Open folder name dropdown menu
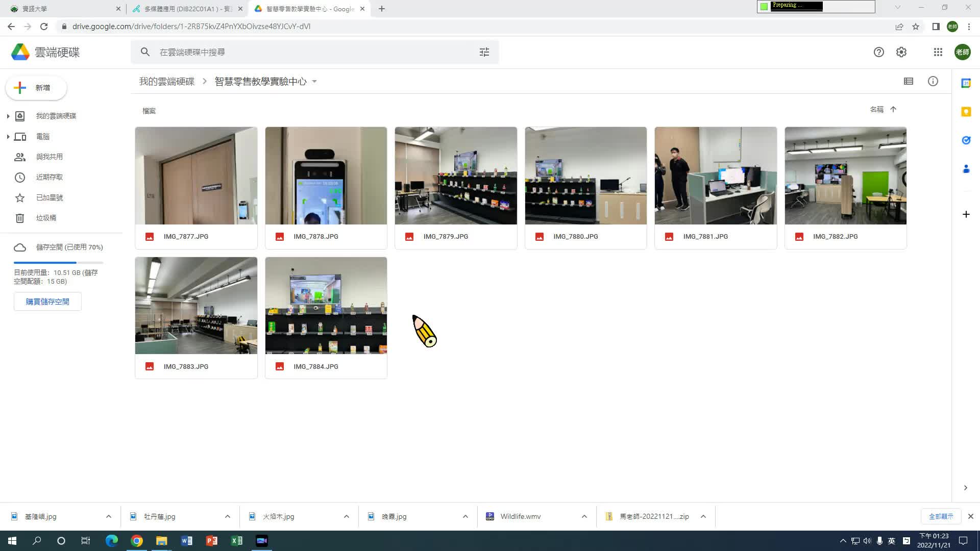The image size is (980, 551). click(x=314, y=82)
